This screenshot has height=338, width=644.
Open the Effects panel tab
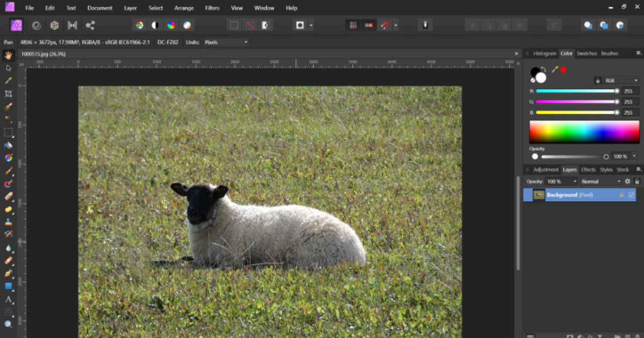(588, 170)
